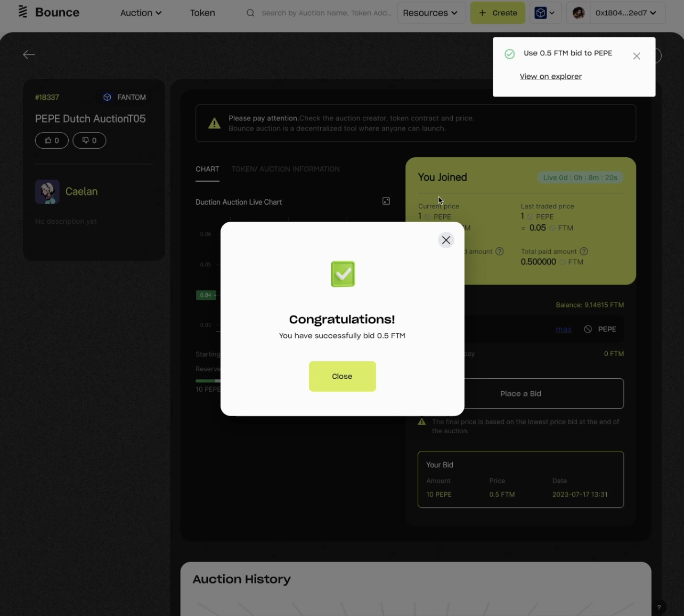
Task: Downvote the auction with thumbs down
Action: pyautogui.click(x=89, y=141)
